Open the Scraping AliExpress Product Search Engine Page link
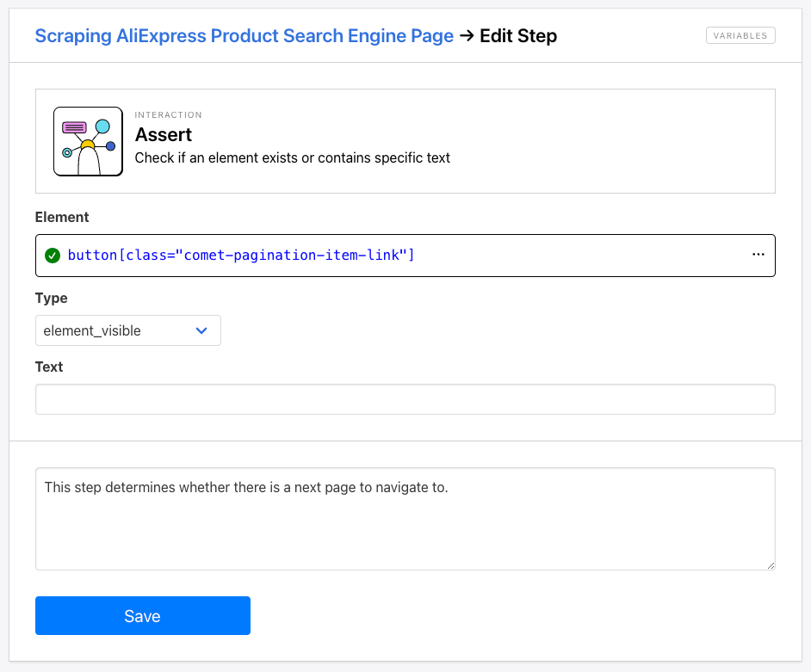The width and height of the screenshot is (811, 672). [x=245, y=35]
